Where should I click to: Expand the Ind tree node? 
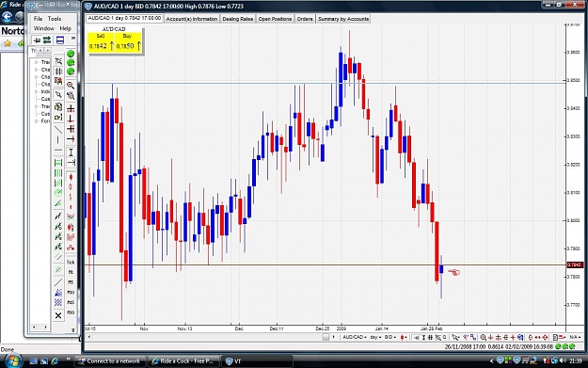(x=36, y=91)
